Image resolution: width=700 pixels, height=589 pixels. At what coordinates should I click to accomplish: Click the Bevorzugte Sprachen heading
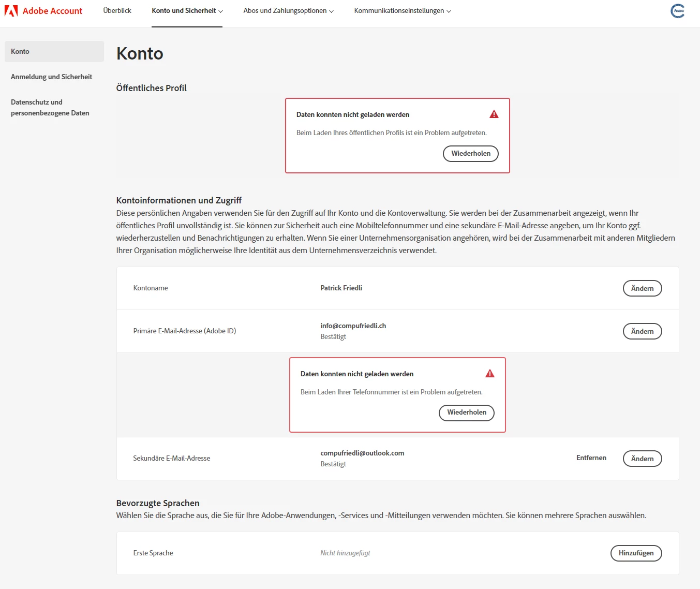[x=158, y=503]
